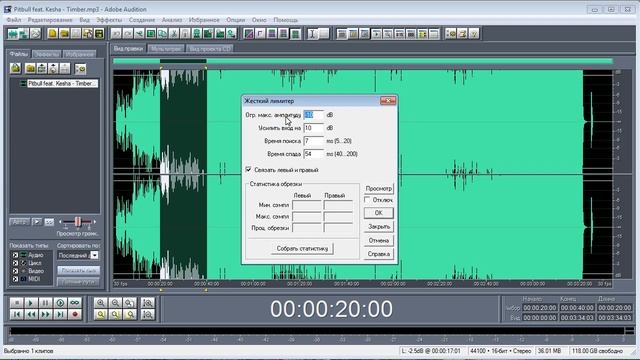
Task: Click the scissors Cut toolbar icon
Action: click(174, 33)
